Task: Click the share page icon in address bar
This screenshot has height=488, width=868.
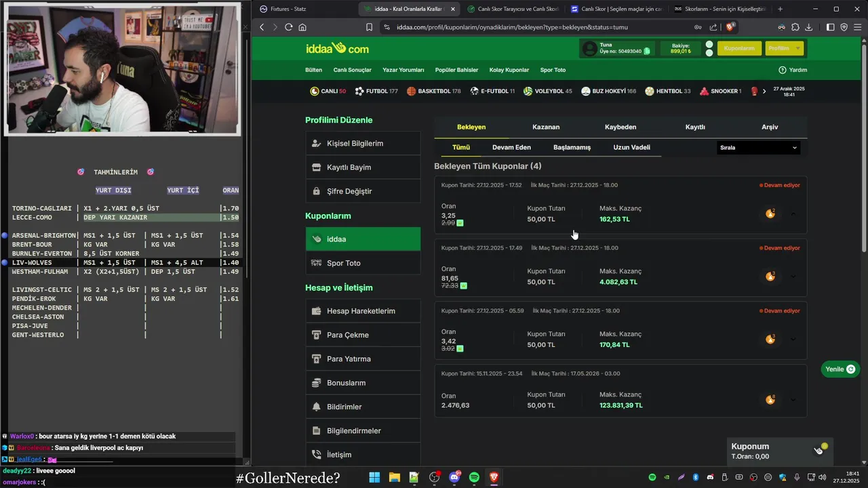Action: click(x=713, y=27)
